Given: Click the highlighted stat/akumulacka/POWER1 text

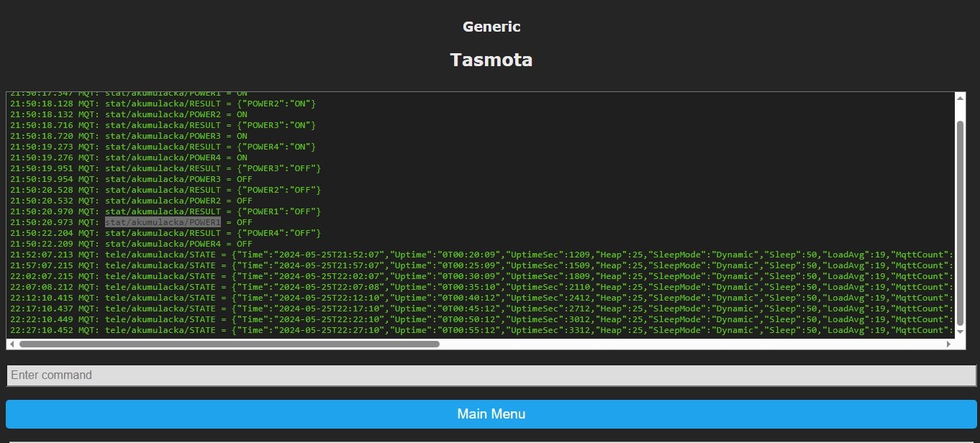Looking at the screenshot, I should click(163, 222).
